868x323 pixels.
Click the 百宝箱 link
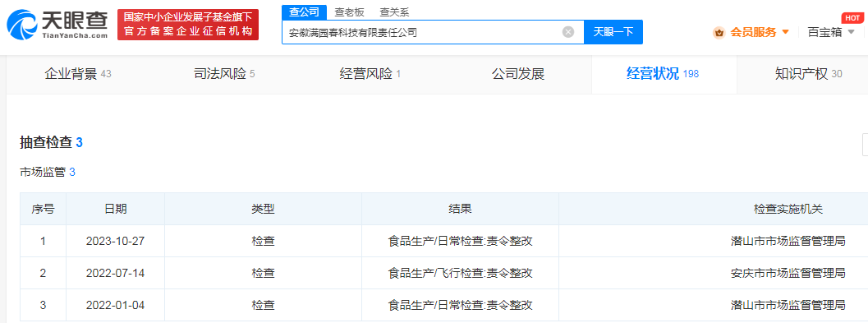[x=824, y=32]
